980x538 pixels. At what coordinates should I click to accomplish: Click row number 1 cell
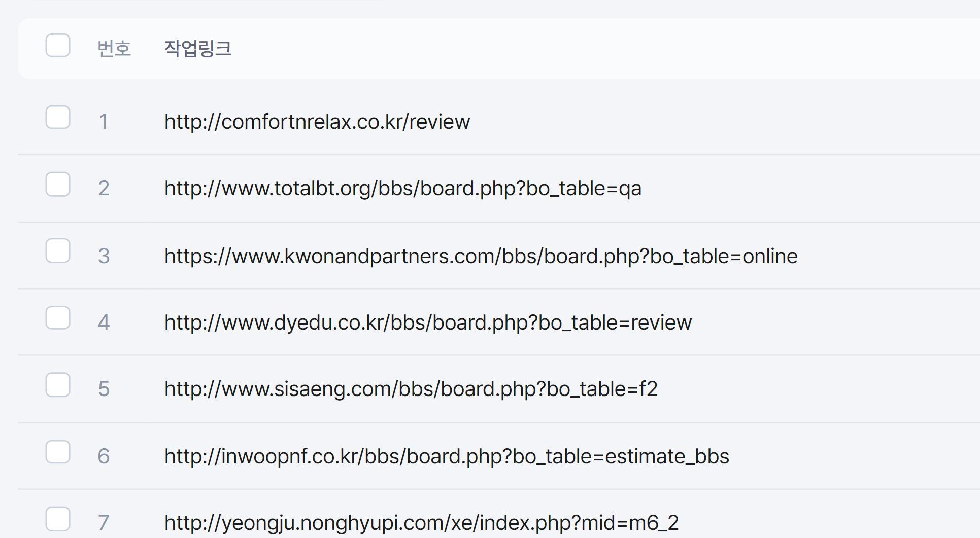click(x=104, y=122)
